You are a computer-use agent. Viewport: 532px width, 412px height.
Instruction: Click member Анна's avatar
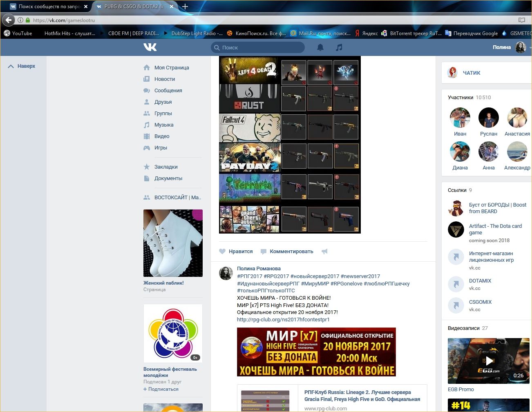coord(489,151)
